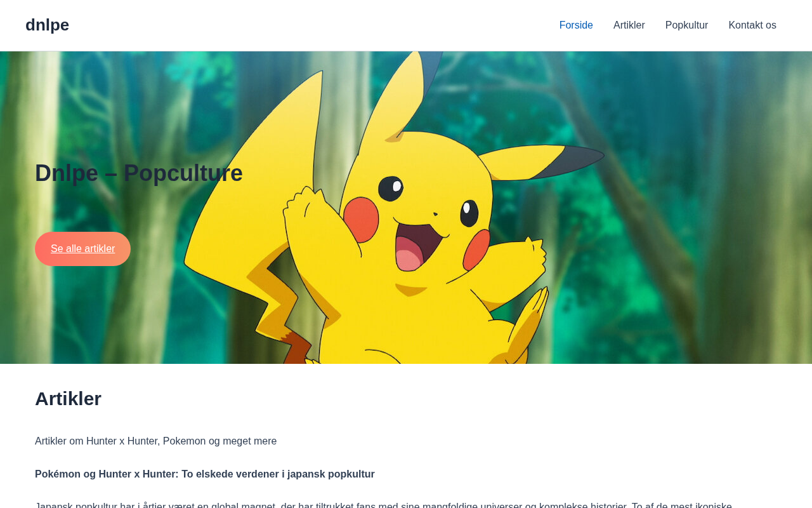Open the Kontakt os page
812x508 pixels.
(752, 25)
